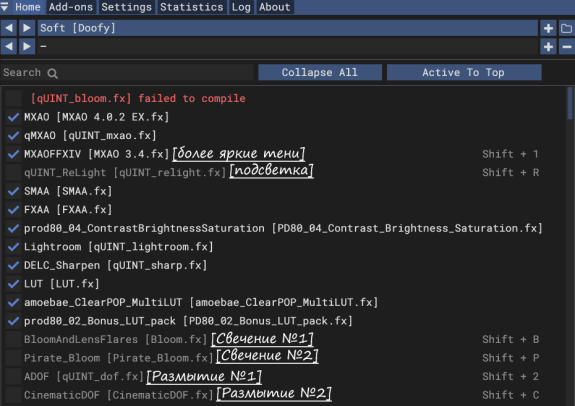Click the Shift + R shortcut label
The height and width of the screenshot is (406, 575).
(x=510, y=172)
